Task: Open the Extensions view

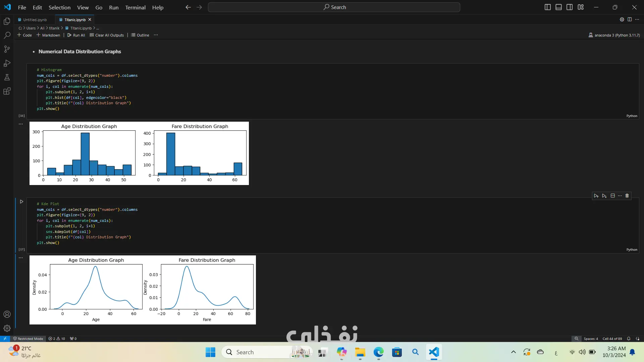Action: point(7,91)
